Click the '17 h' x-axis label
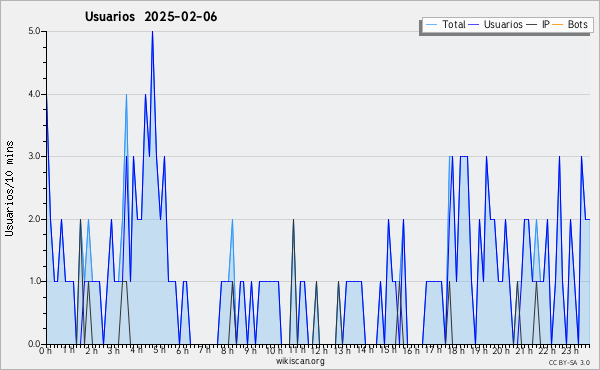 [x=433, y=350]
